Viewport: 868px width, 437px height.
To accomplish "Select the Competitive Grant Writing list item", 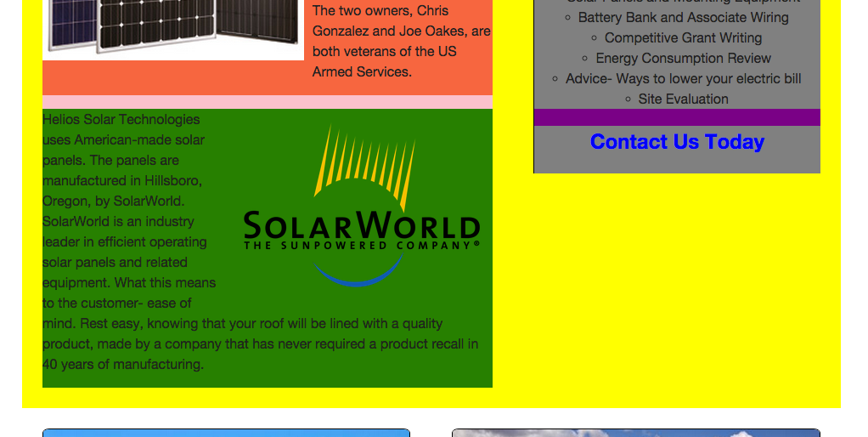I will click(x=683, y=37).
